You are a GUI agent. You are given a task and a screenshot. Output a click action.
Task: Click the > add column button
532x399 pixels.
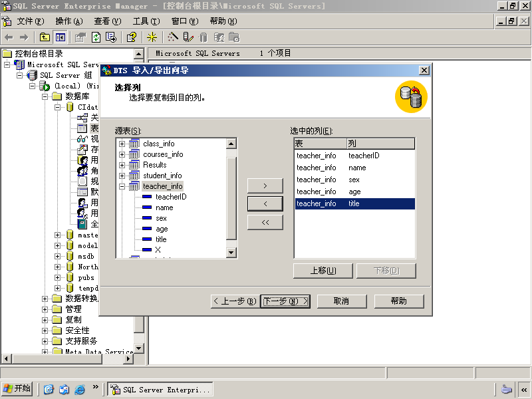click(265, 186)
